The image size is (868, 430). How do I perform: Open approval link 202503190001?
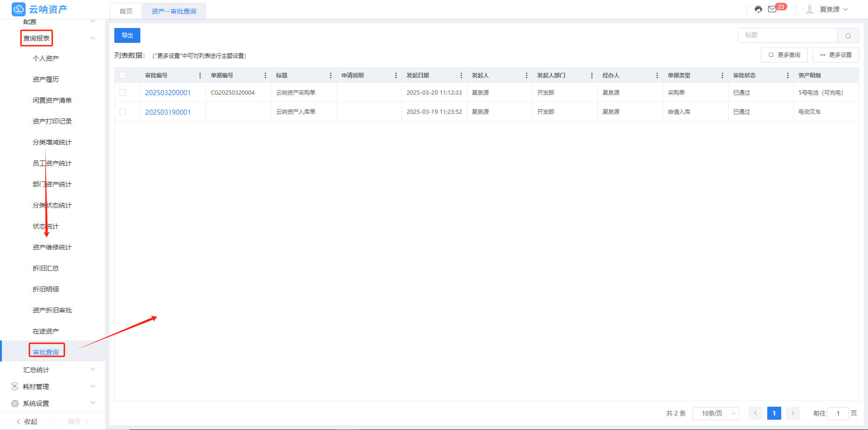pos(168,112)
